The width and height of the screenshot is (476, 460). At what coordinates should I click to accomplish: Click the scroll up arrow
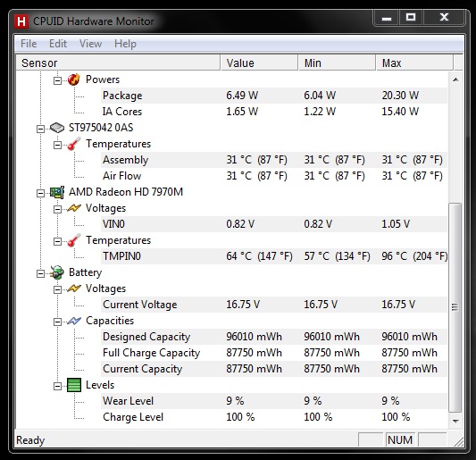point(455,79)
